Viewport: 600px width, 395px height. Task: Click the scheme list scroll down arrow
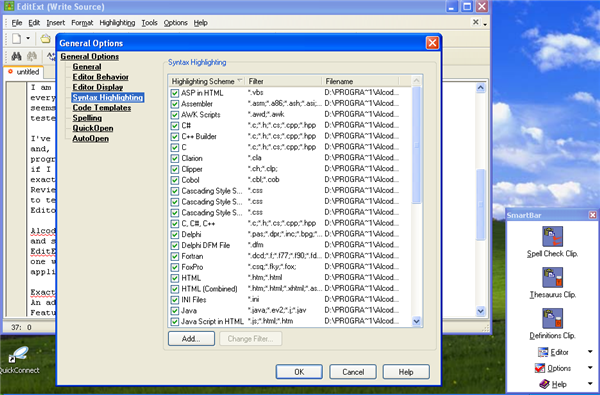[417, 322]
